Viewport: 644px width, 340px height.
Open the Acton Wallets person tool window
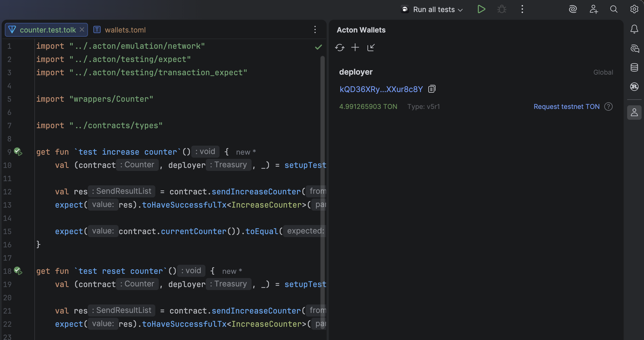pyautogui.click(x=634, y=113)
